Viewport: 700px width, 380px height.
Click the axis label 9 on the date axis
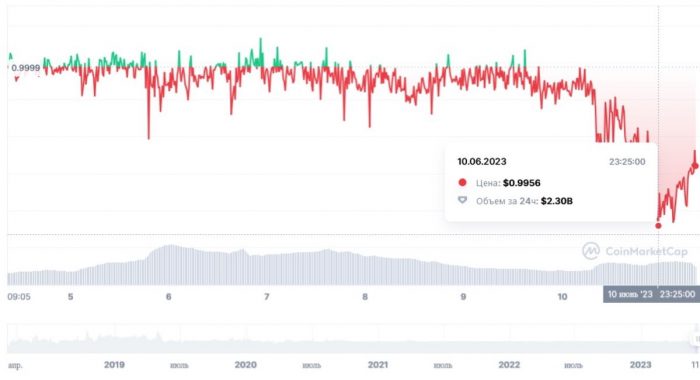coord(463,296)
